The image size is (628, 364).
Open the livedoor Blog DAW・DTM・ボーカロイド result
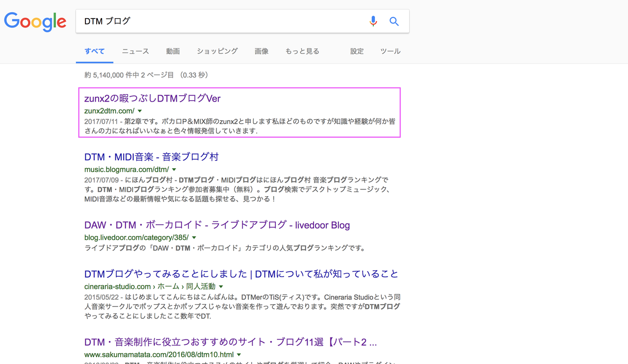[217, 225]
